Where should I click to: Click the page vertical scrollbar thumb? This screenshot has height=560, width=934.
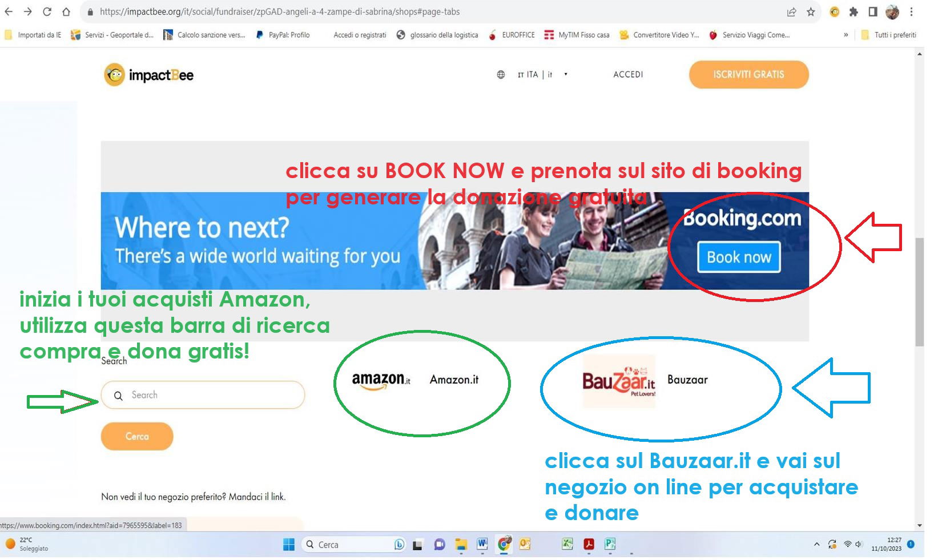(x=919, y=291)
